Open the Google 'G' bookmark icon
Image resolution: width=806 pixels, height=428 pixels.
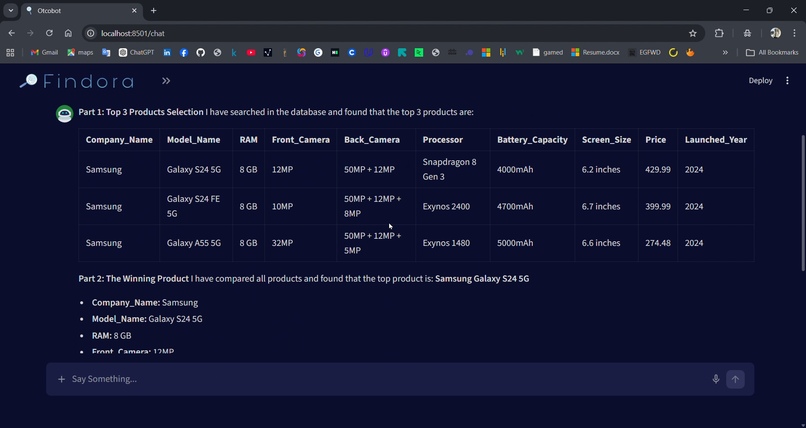coord(318,52)
